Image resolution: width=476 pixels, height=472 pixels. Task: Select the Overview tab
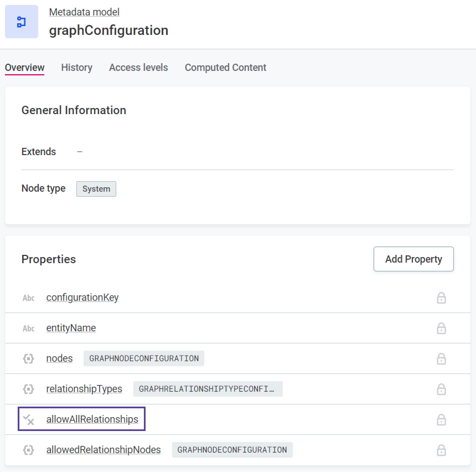tap(25, 68)
